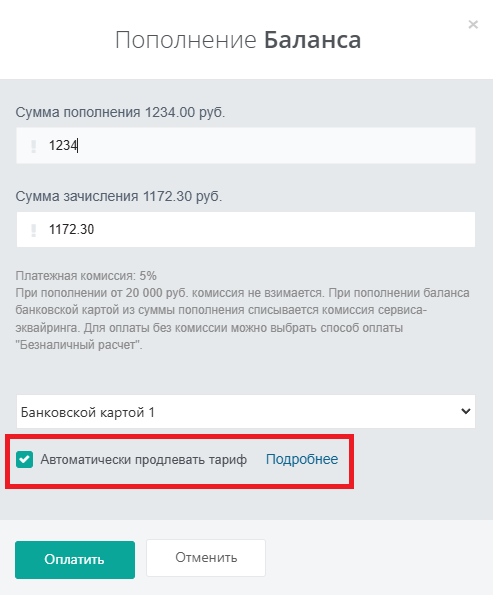Click the 'Отменить' button
493x595 pixels.
click(206, 558)
